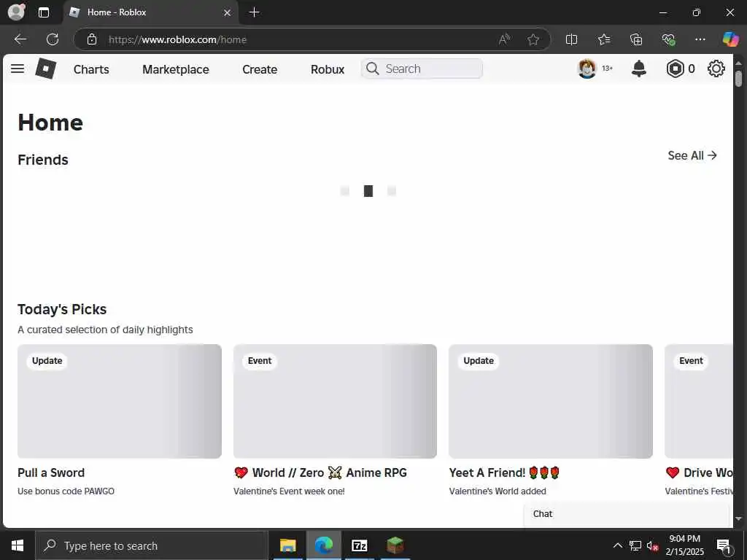Open the clock and date flyout

pyautogui.click(x=684, y=545)
